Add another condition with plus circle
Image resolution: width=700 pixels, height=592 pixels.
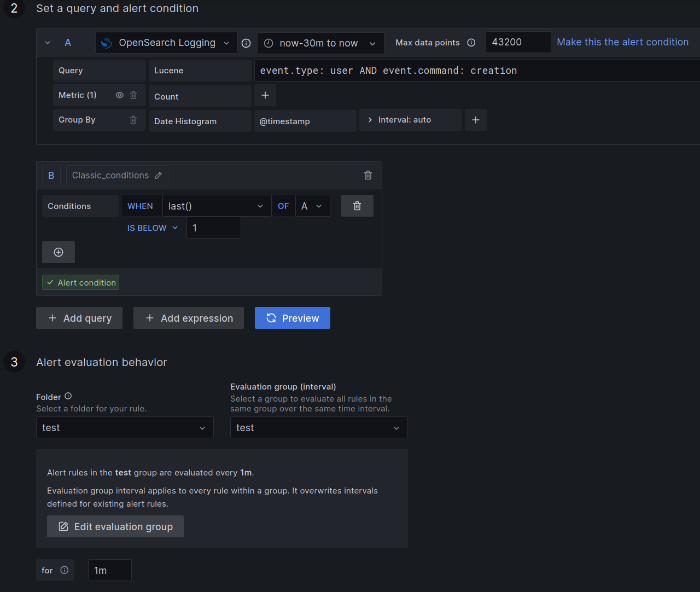[x=59, y=252]
